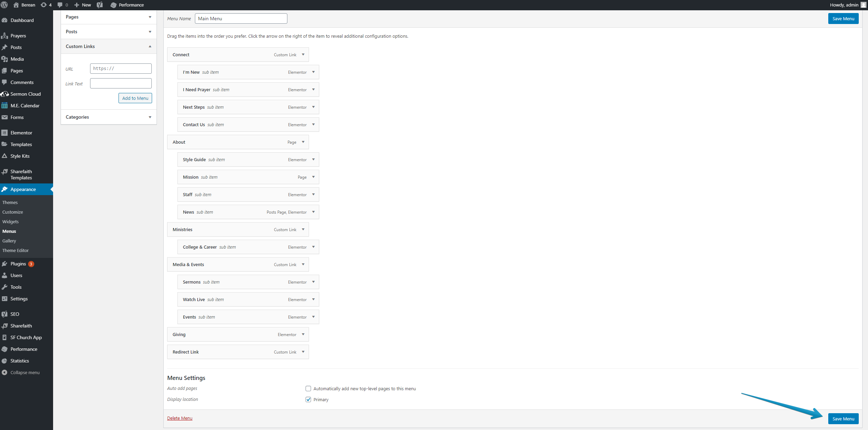The height and width of the screenshot is (430, 868).
Task: Click the Delete Menu link
Action: click(x=179, y=418)
